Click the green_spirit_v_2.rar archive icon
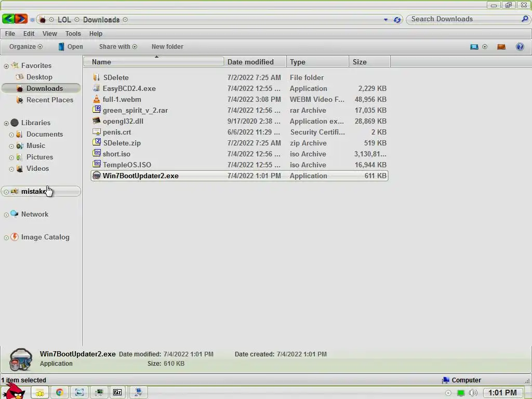This screenshot has height=399, width=532. pyautogui.click(x=97, y=110)
